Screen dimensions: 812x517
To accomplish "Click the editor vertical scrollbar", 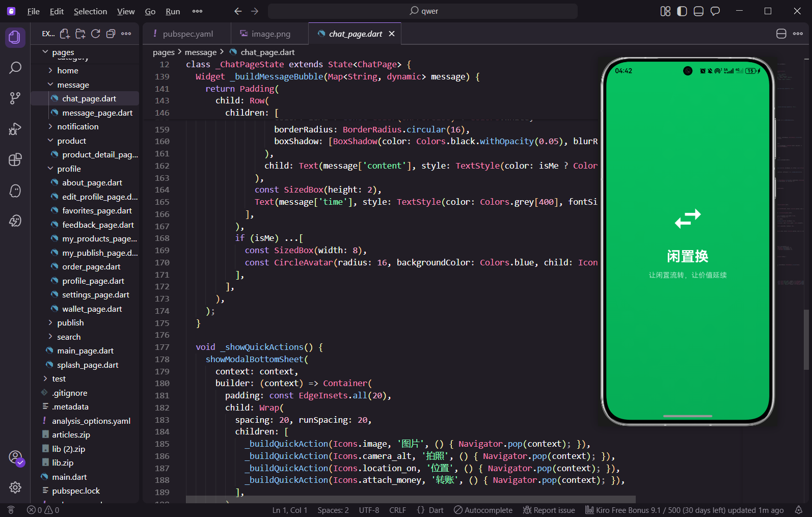I will tap(806, 339).
